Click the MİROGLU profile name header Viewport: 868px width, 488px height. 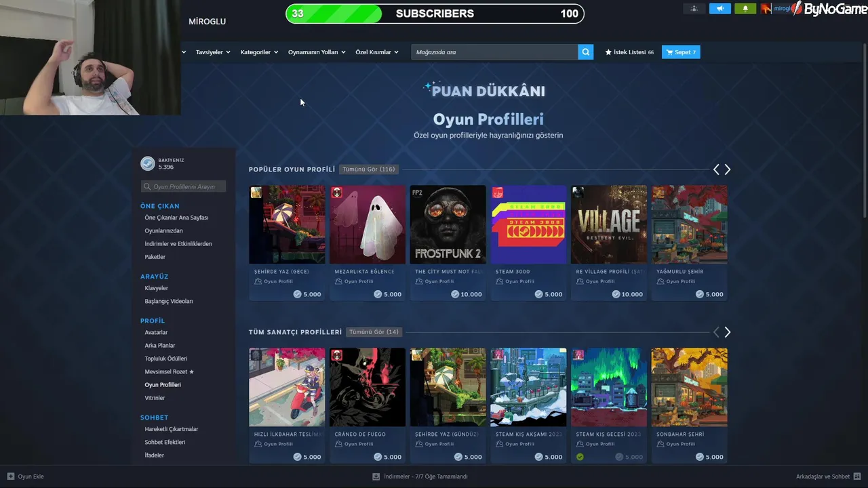[x=208, y=22]
